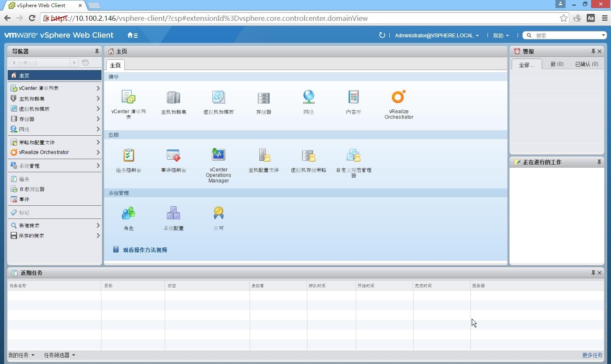This screenshot has height=364, width=611.
Task: Select 主页 in the navigator
Action: tap(54, 75)
